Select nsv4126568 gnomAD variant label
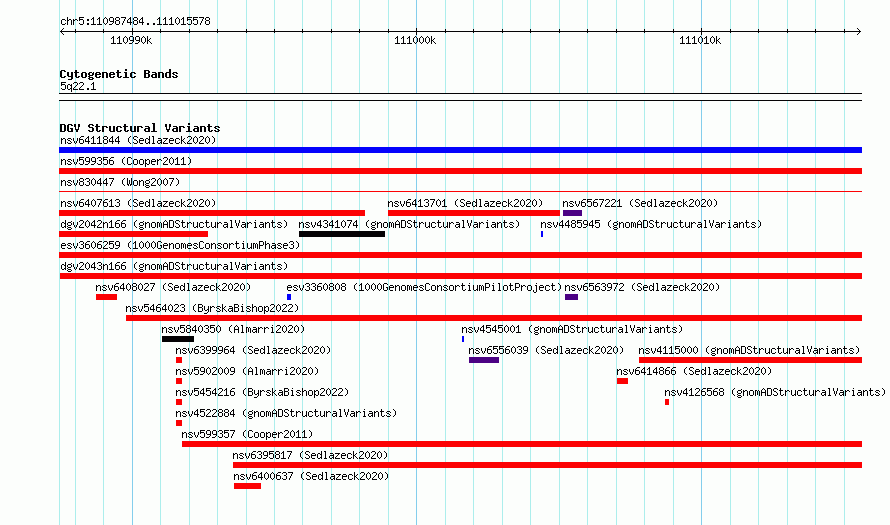The image size is (890, 525). 775,392
